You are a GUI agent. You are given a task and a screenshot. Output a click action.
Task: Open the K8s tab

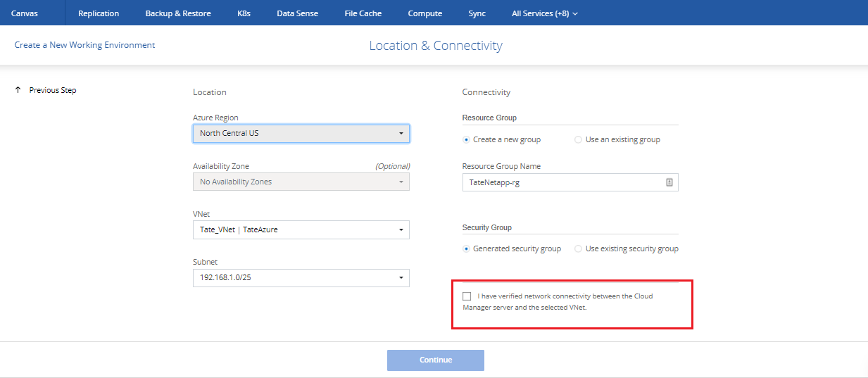coord(244,13)
